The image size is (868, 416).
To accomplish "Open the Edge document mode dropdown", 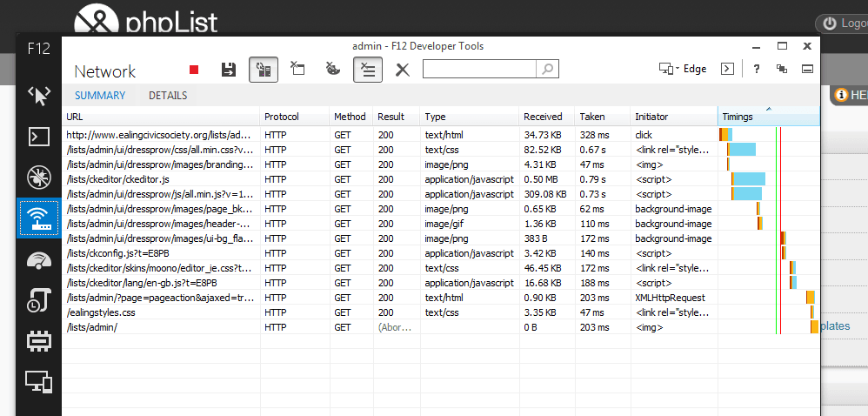I will (x=683, y=69).
